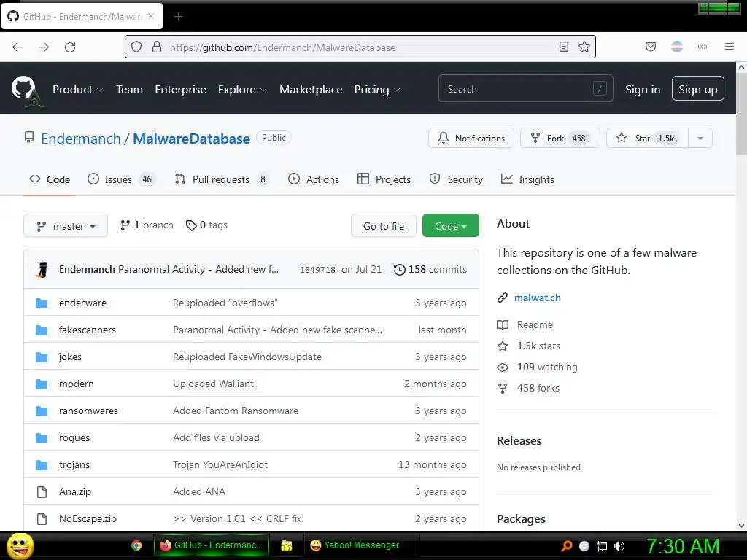This screenshot has width=747, height=560.
Task: Click the MalwareDatabase repository name link
Action: tap(191, 139)
